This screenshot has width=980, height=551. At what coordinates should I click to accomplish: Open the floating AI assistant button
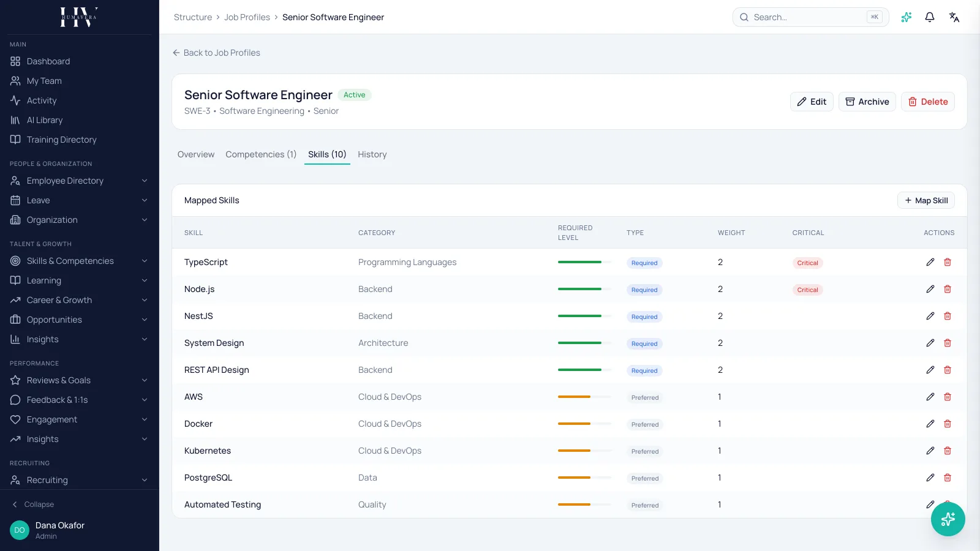click(948, 519)
